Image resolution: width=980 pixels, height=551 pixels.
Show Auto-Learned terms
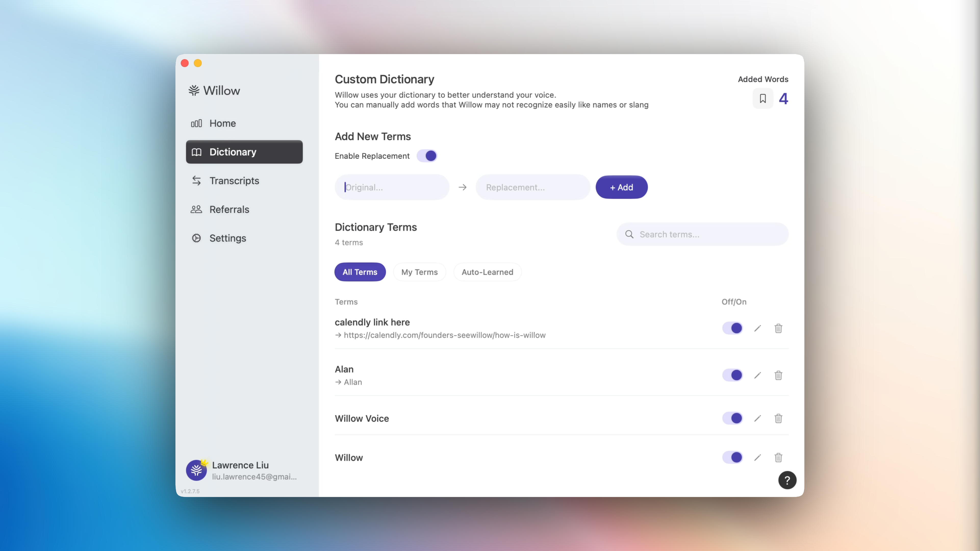pyautogui.click(x=487, y=272)
